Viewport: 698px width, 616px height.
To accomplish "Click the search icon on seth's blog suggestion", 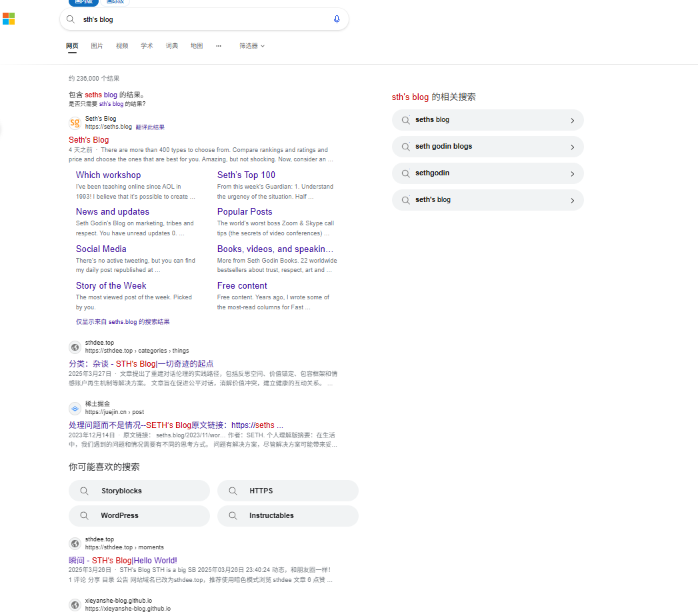I will 405,200.
